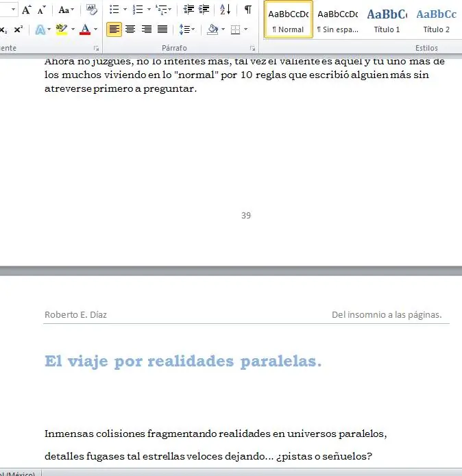Open the Borders dropdown arrow

[x=245, y=29]
